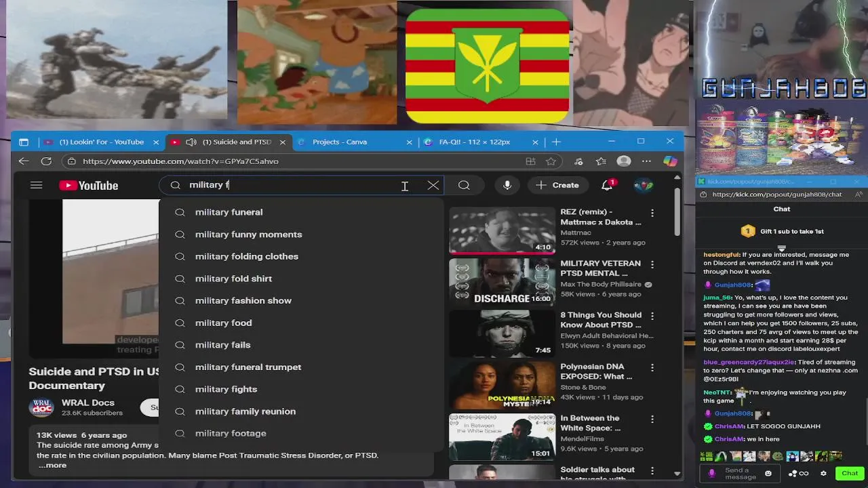Open the Polynesian DNA Mystery thumbnail

coord(502,385)
